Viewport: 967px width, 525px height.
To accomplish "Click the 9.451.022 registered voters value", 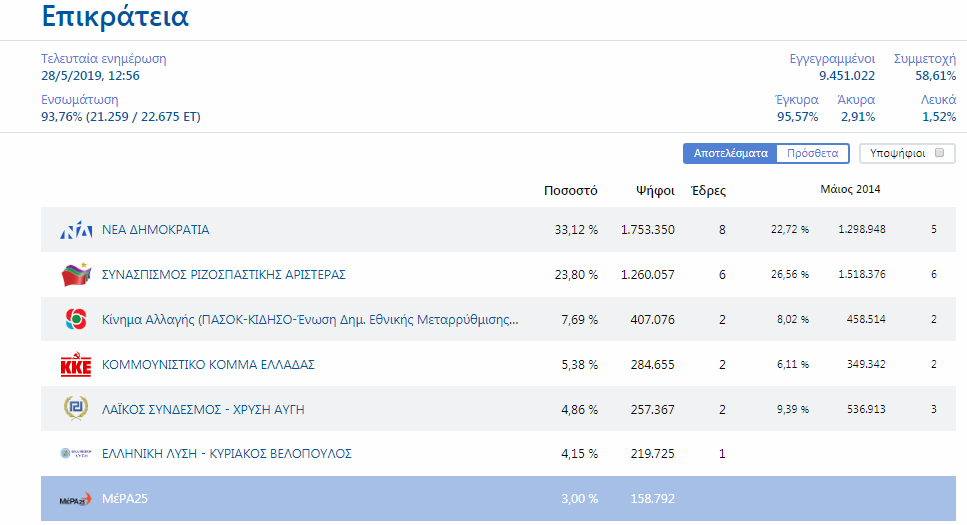I will pos(847,76).
